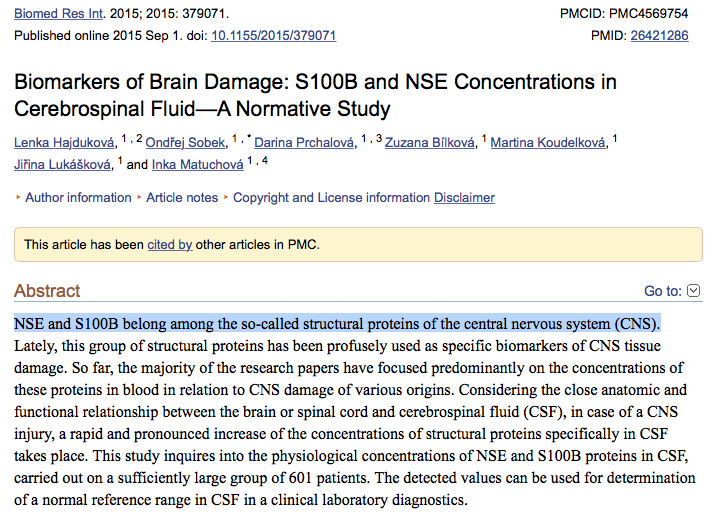
Task: Expand the Author information section
Action: point(78,198)
